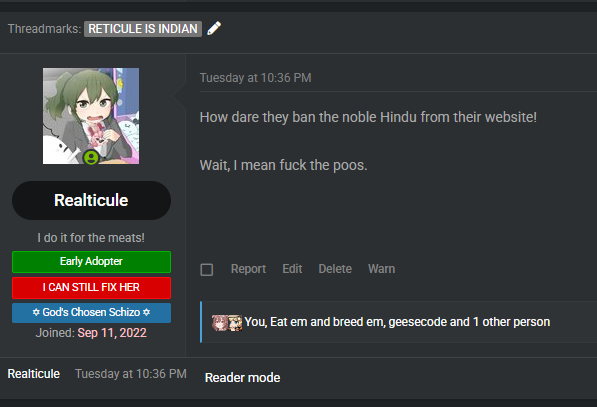Delete this post
Viewport: 597px width, 407px height.
pyautogui.click(x=335, y=269)
